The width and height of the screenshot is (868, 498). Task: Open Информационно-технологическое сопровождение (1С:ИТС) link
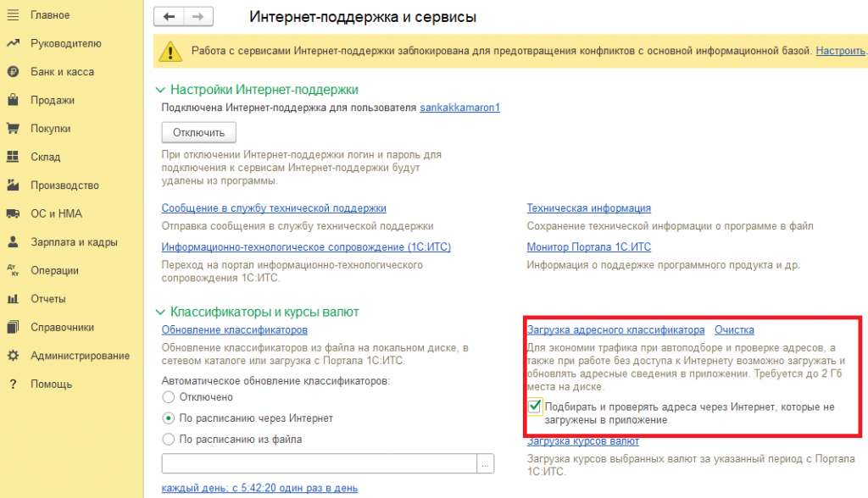(306, 246)
